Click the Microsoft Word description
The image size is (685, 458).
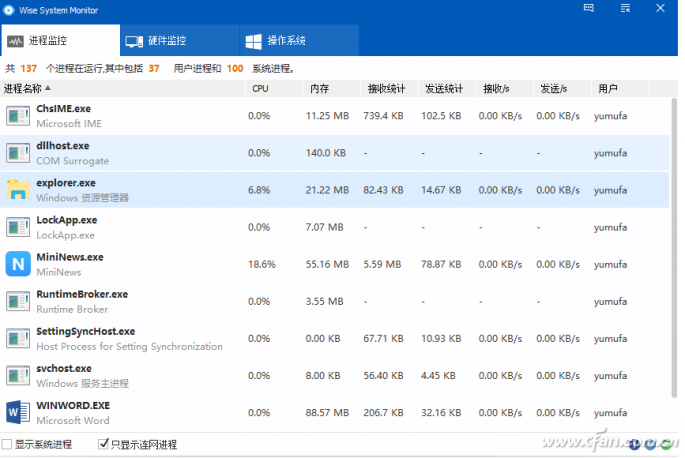(x=73, y=420)
